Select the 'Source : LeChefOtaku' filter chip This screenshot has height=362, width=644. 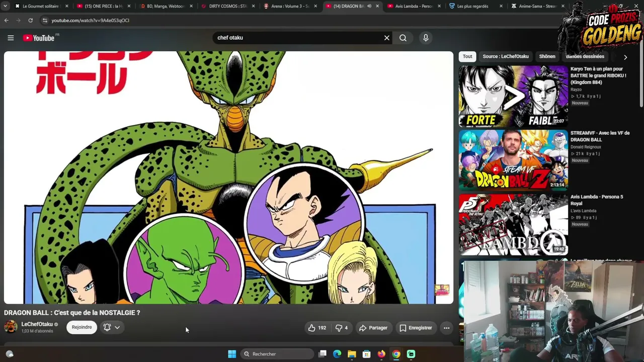pos(506,57)
